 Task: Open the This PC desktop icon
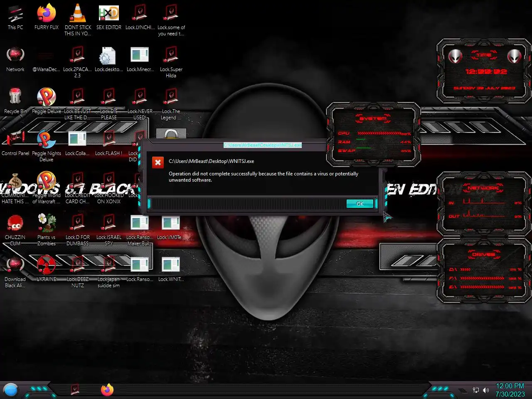point(15,17)
